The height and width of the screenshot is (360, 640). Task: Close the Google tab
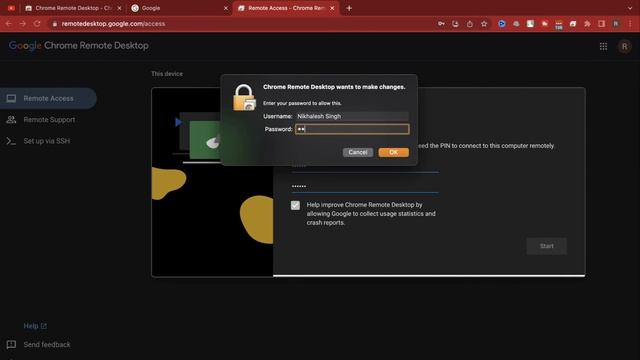click(226, 8)
